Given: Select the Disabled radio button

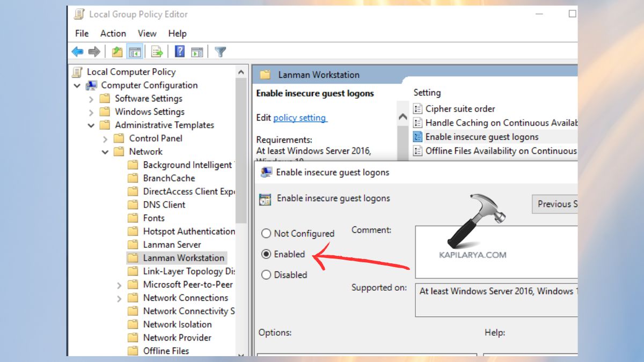Looking at the screenshot, I should (x=266, y=275).
